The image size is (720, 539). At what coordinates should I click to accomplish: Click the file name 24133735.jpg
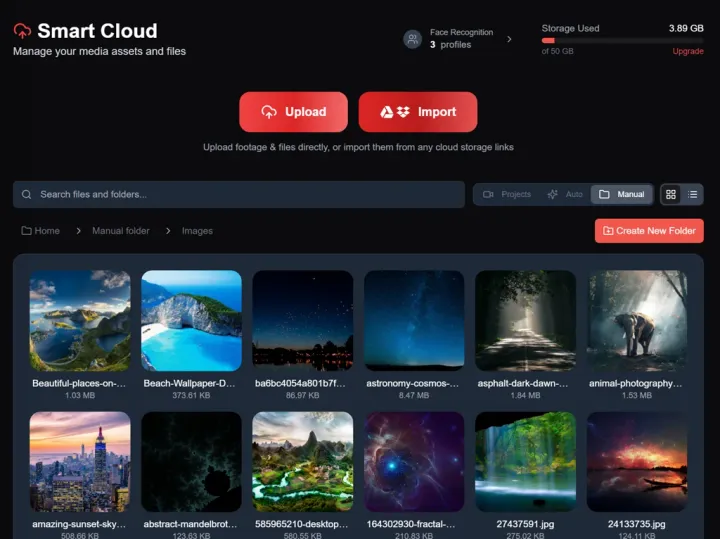[x=637, y=524]
